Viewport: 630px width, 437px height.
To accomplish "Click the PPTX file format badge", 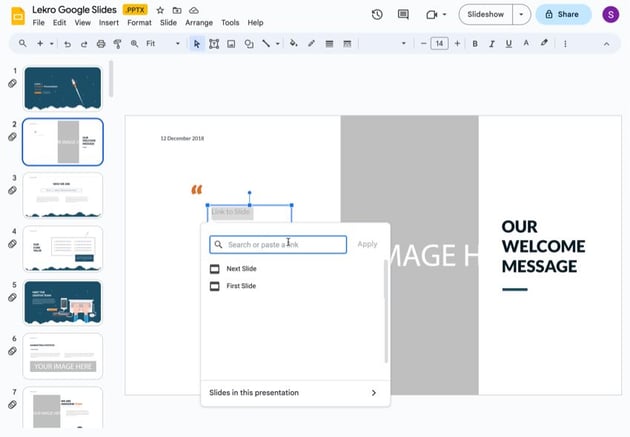I will point(135,10).
